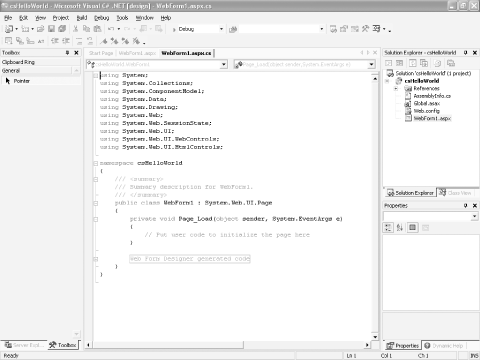Open the Project menu
Screen dimensions: 481x360
61,18
